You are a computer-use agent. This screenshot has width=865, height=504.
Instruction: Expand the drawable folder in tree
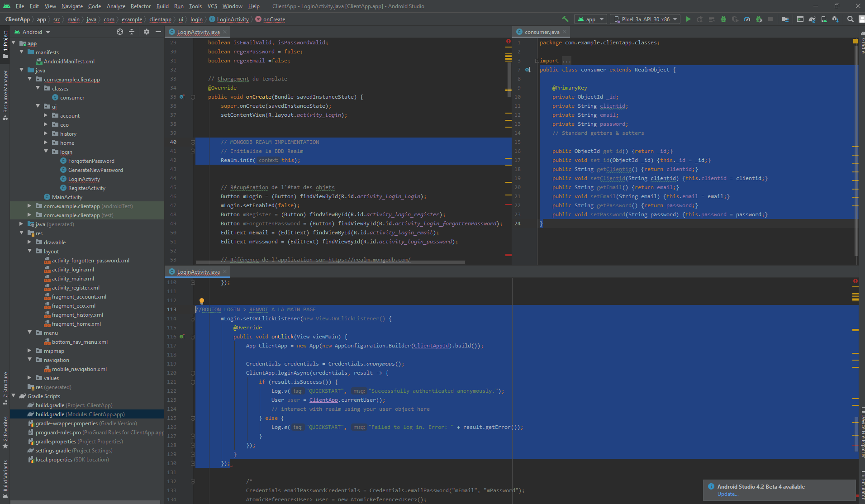click(29, 242)
